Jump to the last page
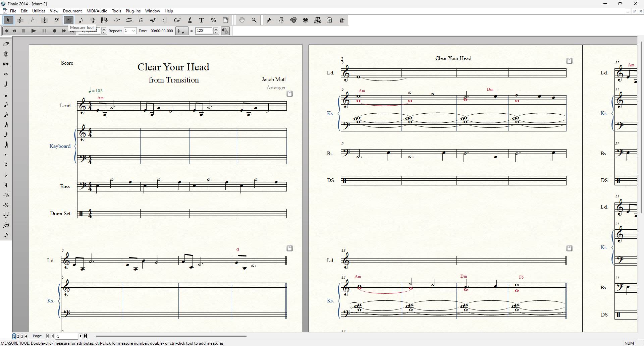Viewport: 644px width, 346px height. pyautogui.click(x=86, y=336)
